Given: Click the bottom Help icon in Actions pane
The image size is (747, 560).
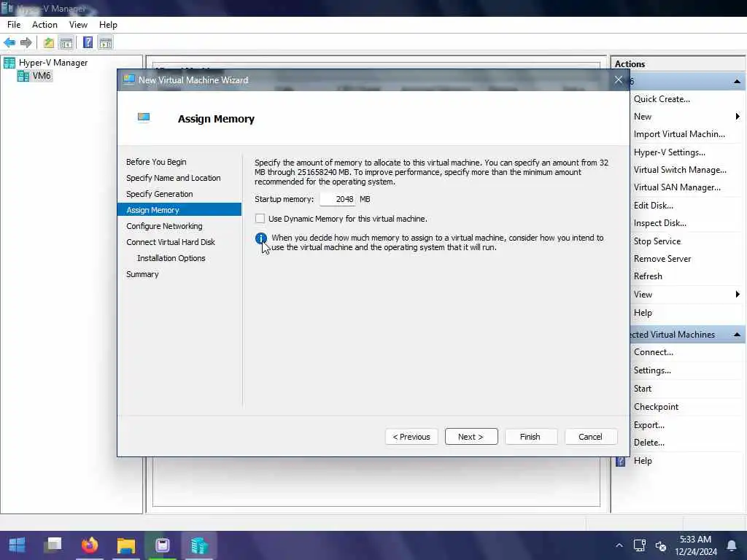Looking at the screenshot, I should (x=620, y=461).
